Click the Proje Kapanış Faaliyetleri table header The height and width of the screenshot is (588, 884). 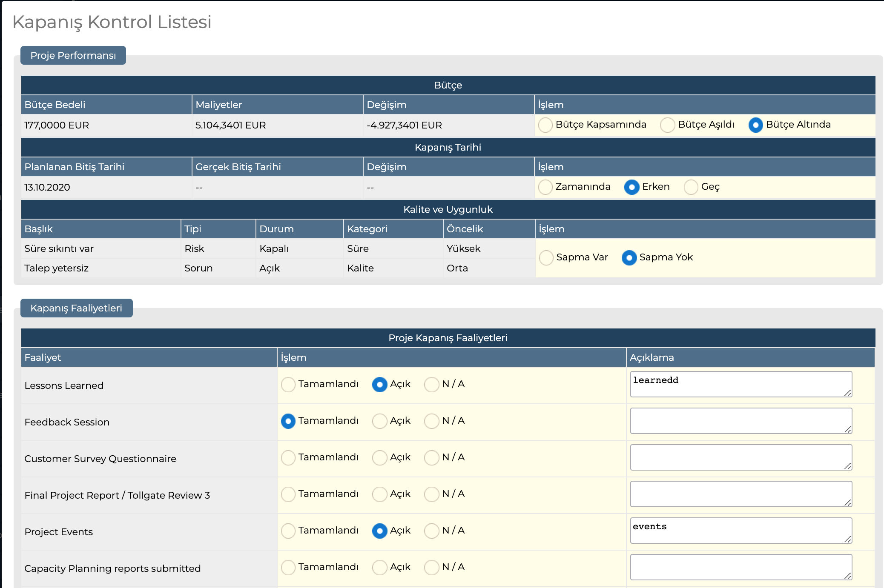click(448, 338)
